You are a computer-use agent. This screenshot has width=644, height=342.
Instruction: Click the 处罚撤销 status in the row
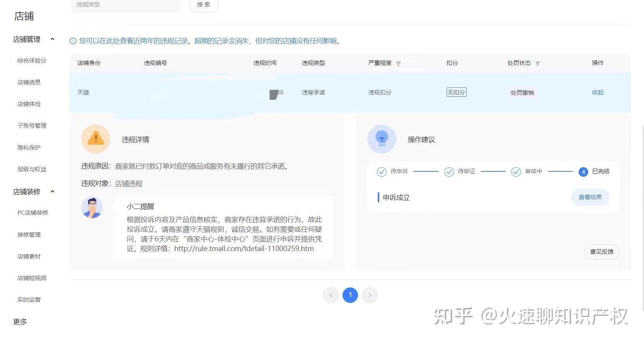[522, 93]
